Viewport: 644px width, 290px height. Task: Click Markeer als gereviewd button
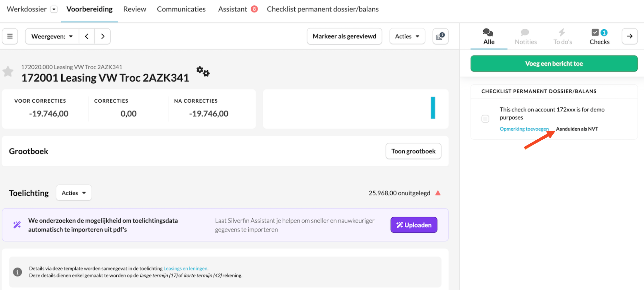click(x=344, y=36)
